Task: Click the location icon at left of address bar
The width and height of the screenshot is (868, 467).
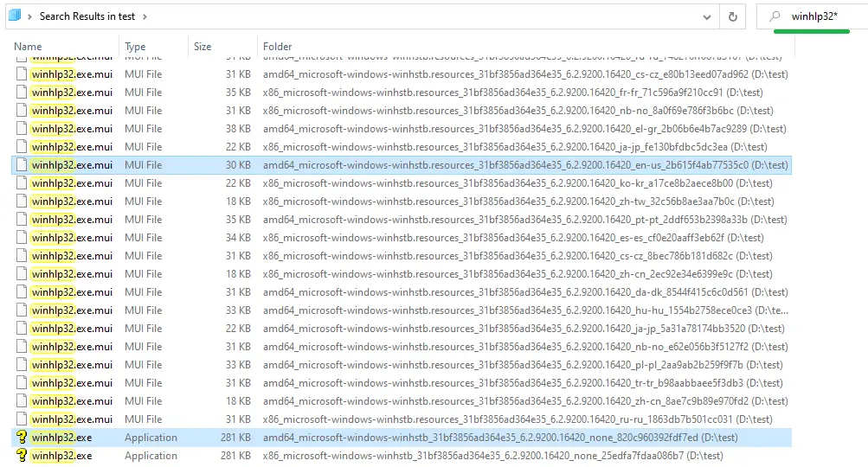Action: click(x=15, y=16)
